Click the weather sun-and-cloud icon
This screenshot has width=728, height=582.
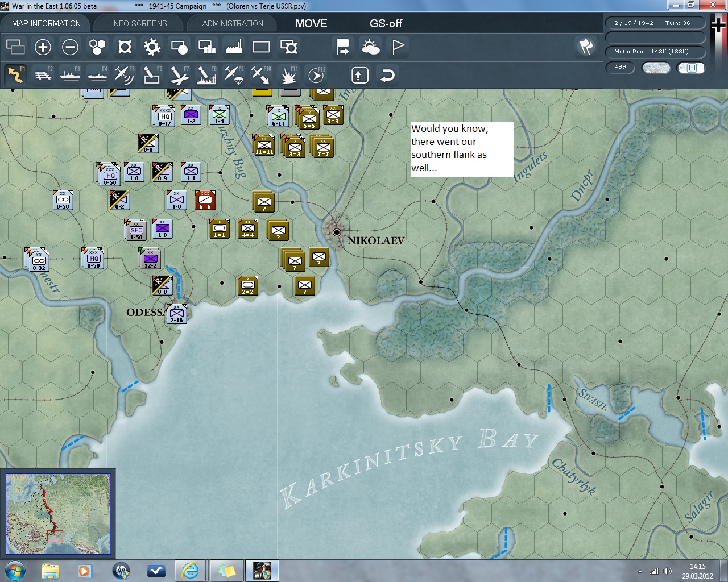[370, 47]
